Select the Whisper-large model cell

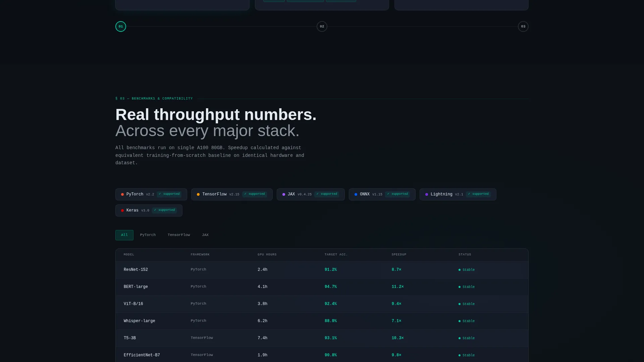(140, 321)
